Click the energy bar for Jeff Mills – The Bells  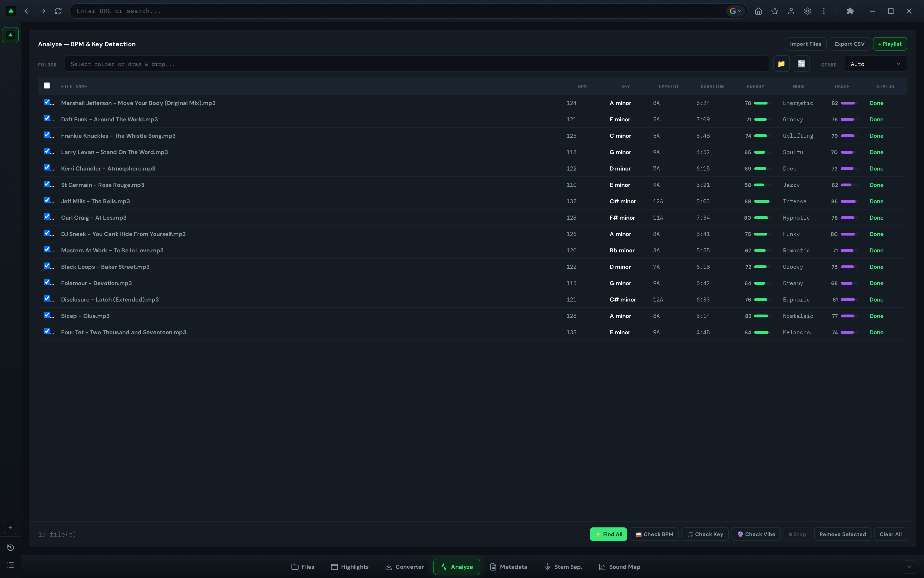pyautogui.click(x=763, y=202)
